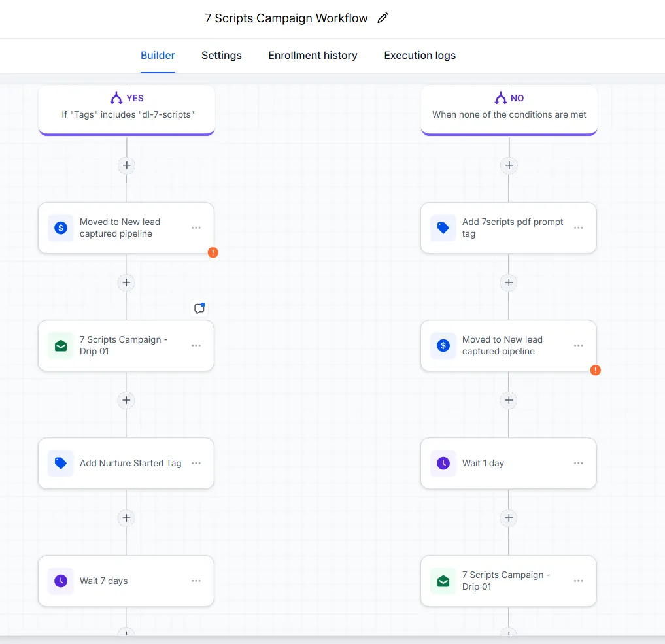Add a step directly below NO branch
665x644 pixels.
click(509, 165)
